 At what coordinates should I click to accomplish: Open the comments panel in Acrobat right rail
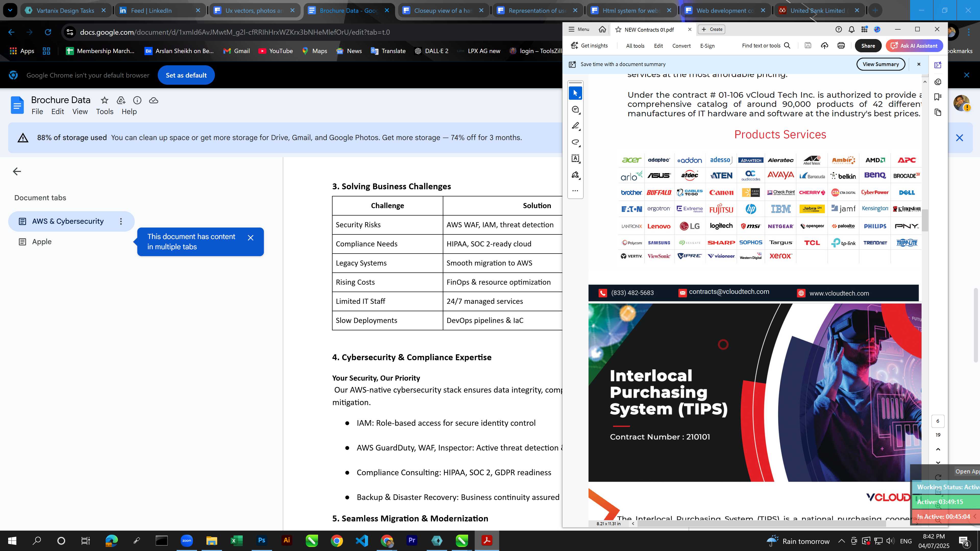point(938,82)
